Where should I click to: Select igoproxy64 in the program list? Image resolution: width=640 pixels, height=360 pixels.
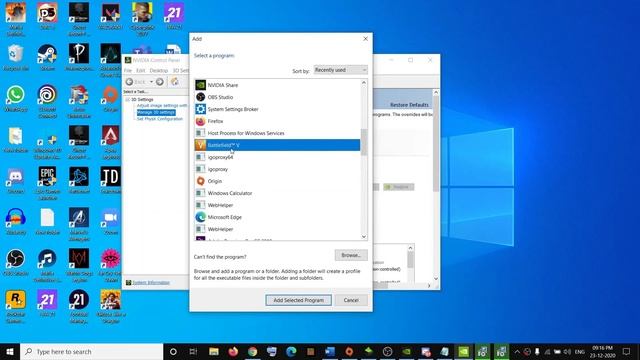click(277, 157)
